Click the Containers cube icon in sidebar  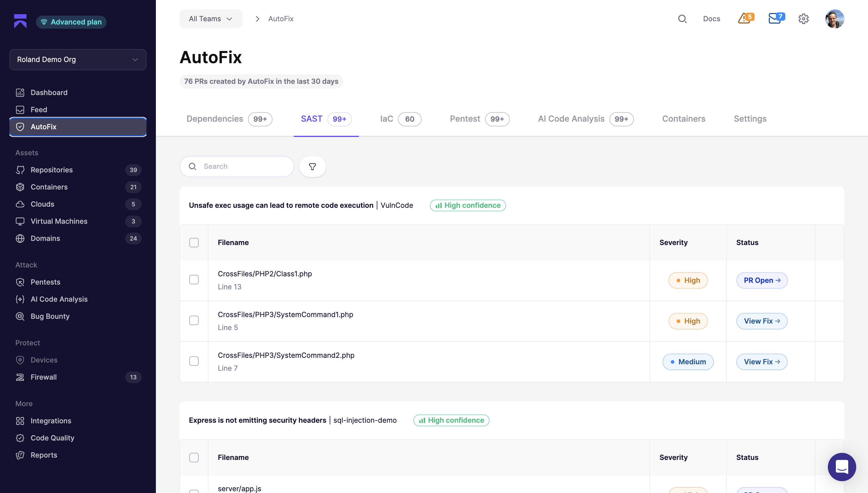pyautogui.click(x=20, y=187)
